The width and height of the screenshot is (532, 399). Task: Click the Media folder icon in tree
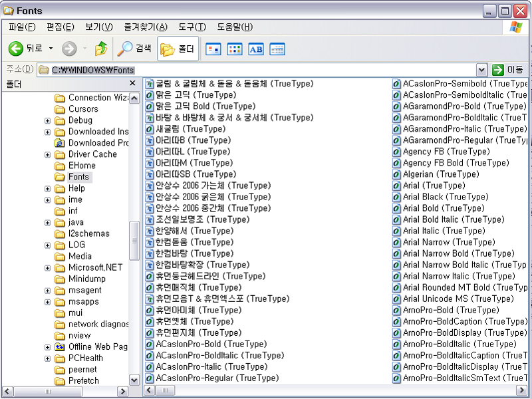coord(60,257)
